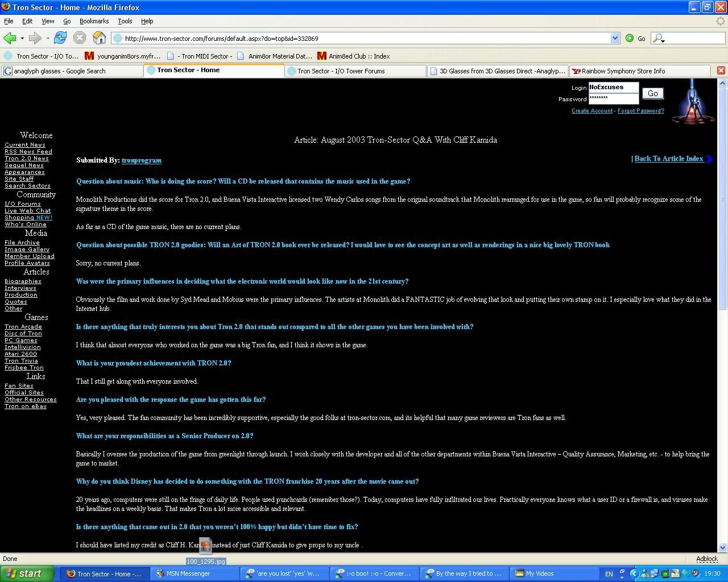Viewport: 728px width, 582px height.
Task: Switch to MSN Messenger taskbar window
Action: click(193, 573)
